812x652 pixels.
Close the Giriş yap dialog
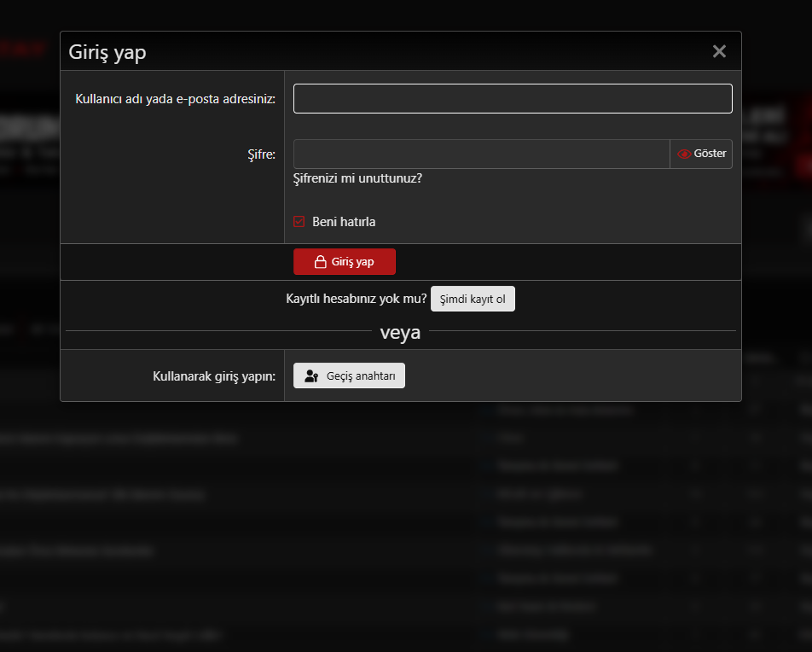point(719,51)
